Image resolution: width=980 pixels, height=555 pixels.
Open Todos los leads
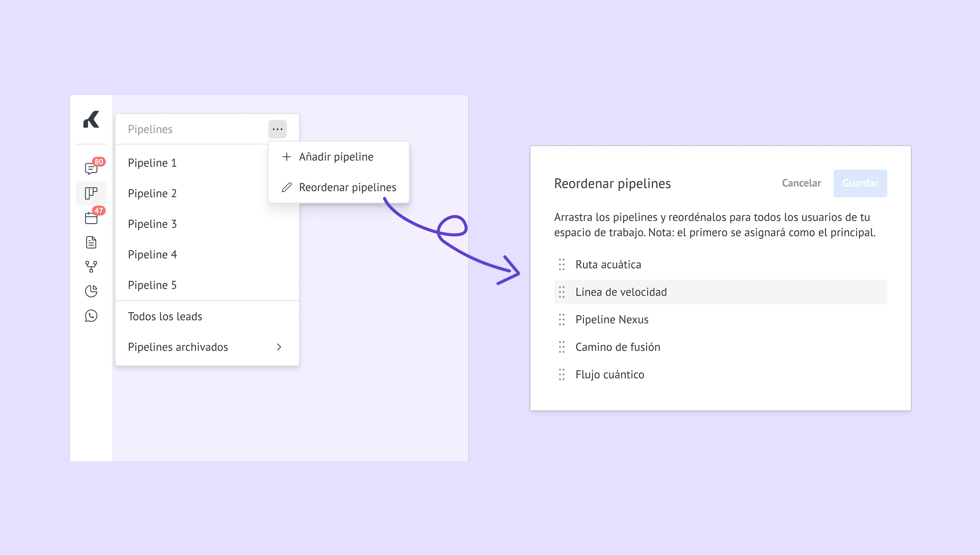coord(165,316)
